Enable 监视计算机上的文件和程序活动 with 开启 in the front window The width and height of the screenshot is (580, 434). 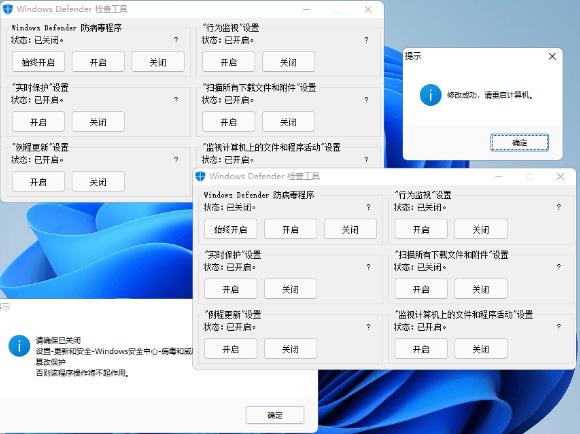[x=421, y=349]
